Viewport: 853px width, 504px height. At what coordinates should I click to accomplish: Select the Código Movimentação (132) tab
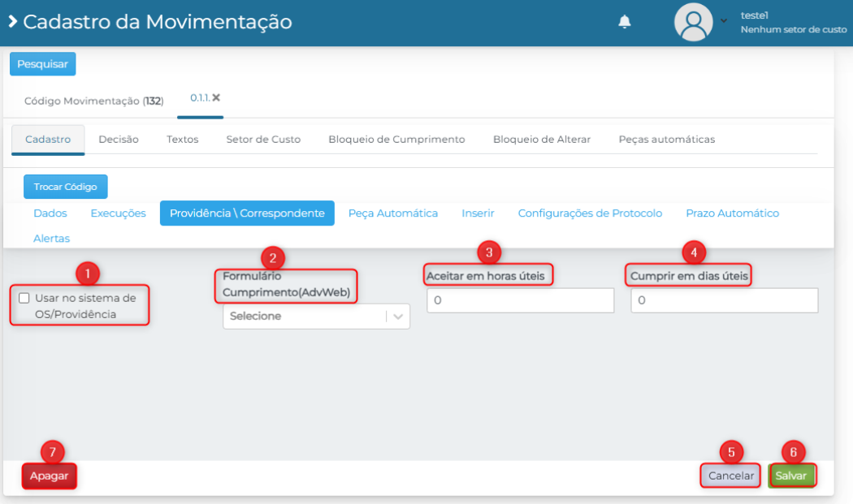click(x=93, y=101)
